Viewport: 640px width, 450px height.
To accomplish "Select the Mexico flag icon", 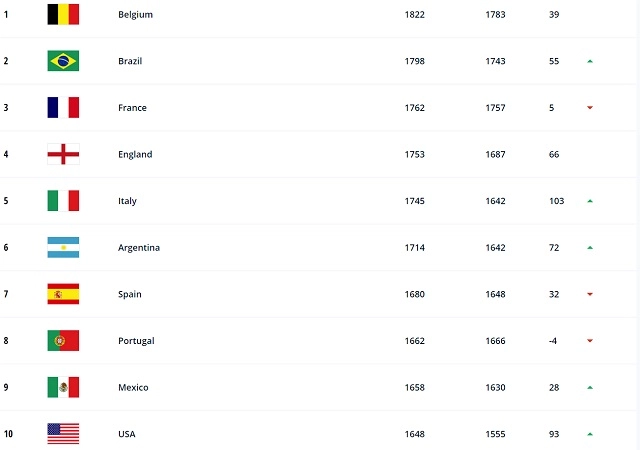I will [x=63, y=387].
